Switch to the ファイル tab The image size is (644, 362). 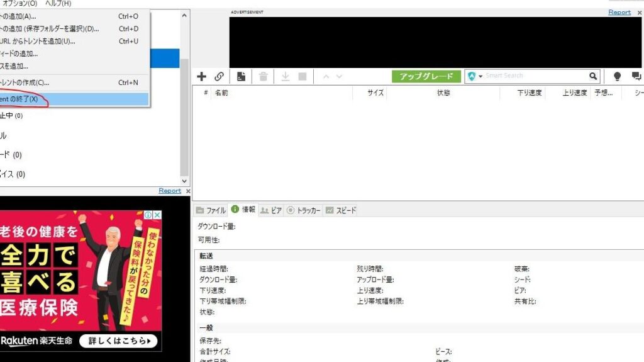point(211,210)
